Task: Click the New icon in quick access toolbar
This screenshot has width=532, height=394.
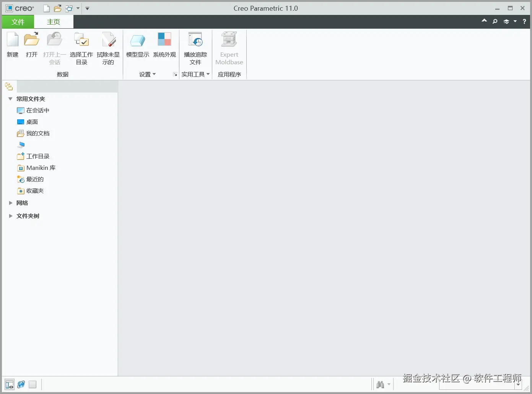Action: (x=47, y=8)
